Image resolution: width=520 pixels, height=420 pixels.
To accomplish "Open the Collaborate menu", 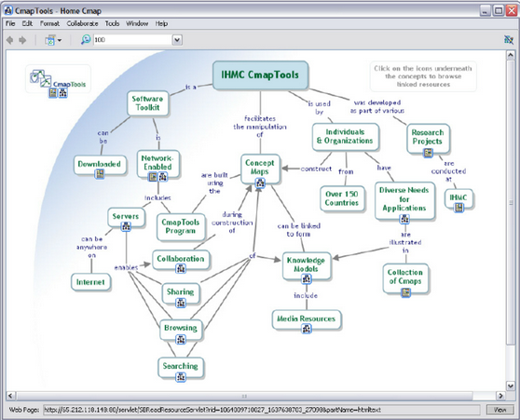I will tap(82, 23).
